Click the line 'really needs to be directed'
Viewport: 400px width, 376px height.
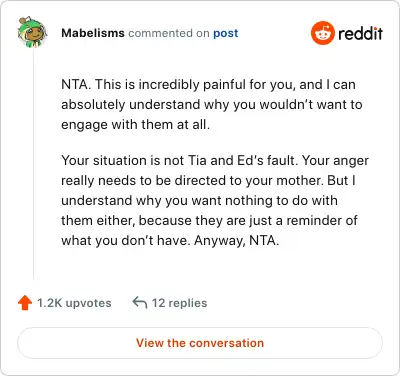tap(208, 180)
